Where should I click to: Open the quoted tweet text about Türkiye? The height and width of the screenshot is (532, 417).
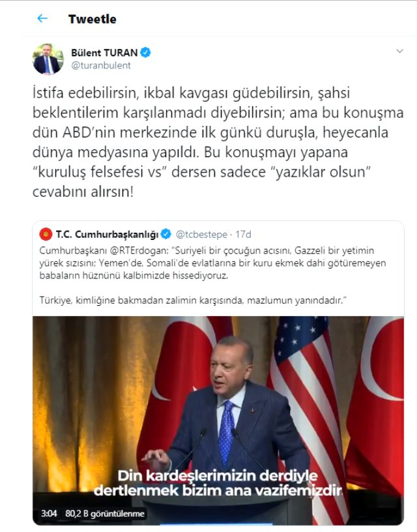193,301
